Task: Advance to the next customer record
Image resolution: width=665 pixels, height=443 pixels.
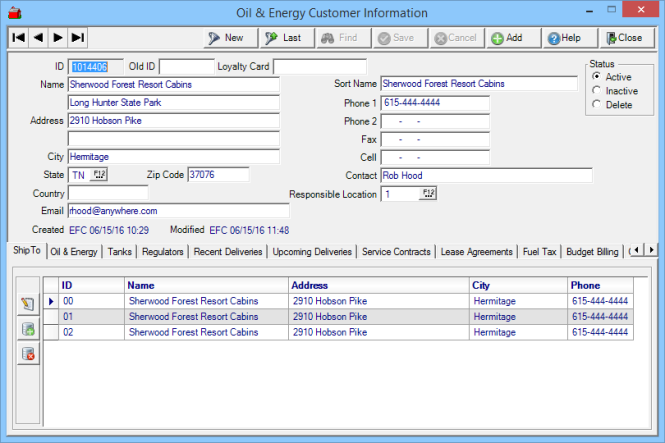Action: tap(58, 38)
